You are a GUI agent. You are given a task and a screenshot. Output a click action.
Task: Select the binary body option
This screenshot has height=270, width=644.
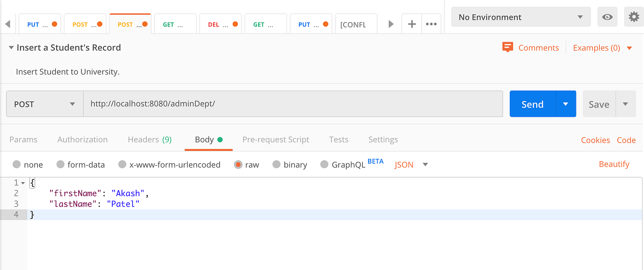tap(290, 164)
